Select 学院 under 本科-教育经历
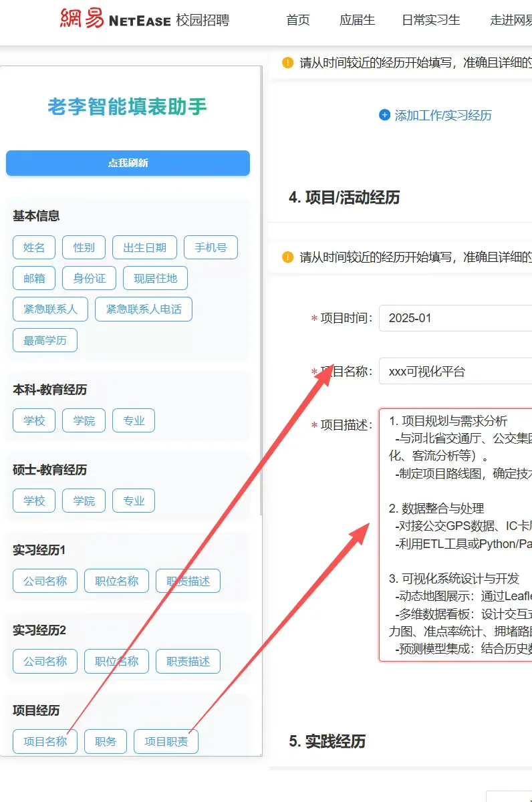This screenshot has width=532, height=802. [x=84, y=420]
